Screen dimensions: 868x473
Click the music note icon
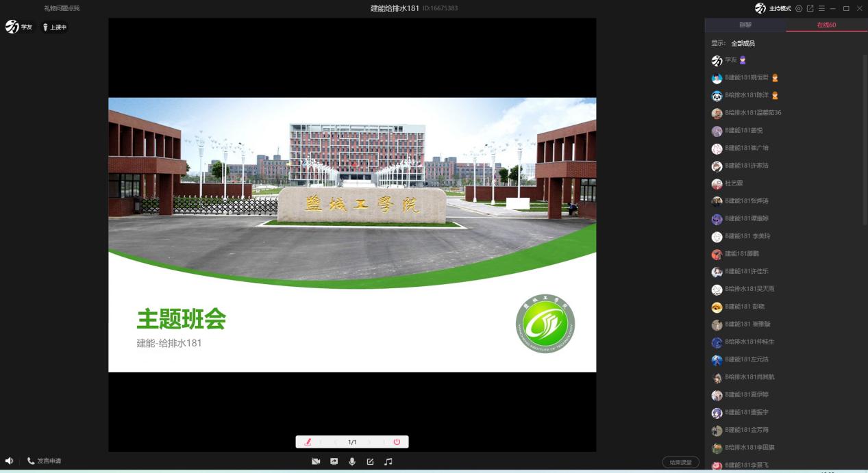pyautogui.click(x=388, y=461)
